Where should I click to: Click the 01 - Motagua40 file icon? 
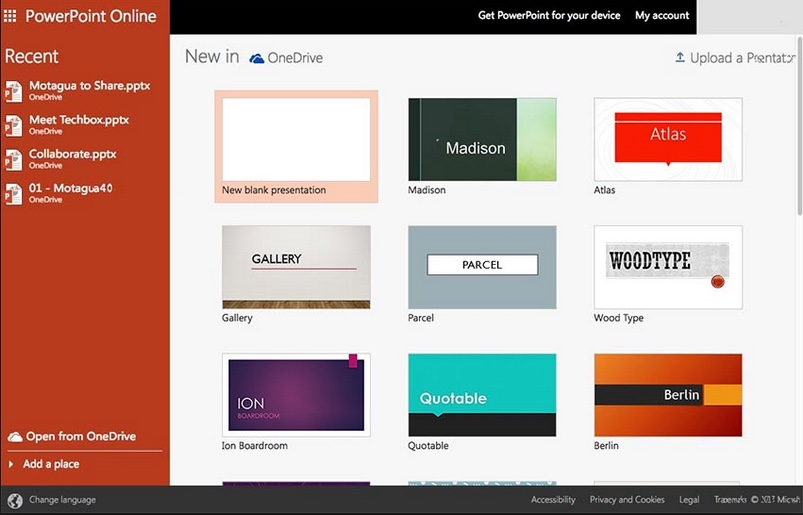(x=13, y=194)
